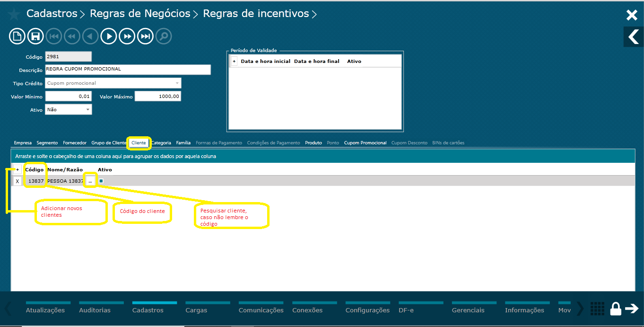Navigate to the first record
The width and height of the screenshot is (644, 327).
point(53,36)
